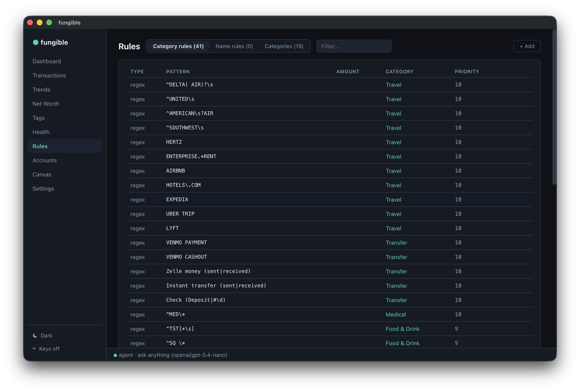
Task: Select the ^DELTA( AIR)?\s pattern
Action: (190, 85)
